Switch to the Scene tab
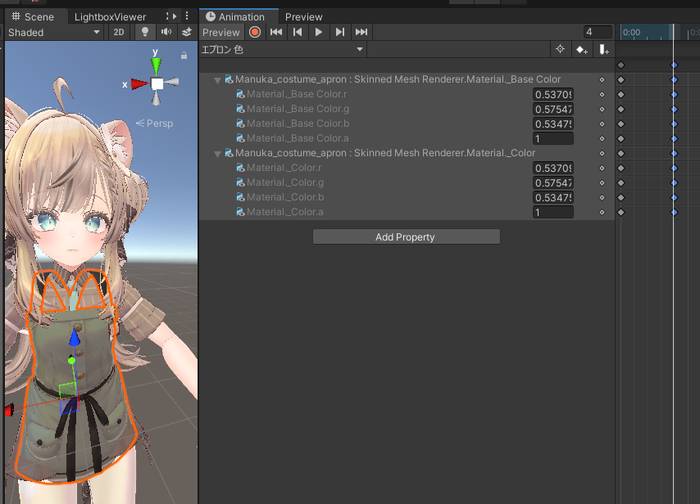Image resolution: width=700 pixels, height=504 pixels. pos(33,17)
